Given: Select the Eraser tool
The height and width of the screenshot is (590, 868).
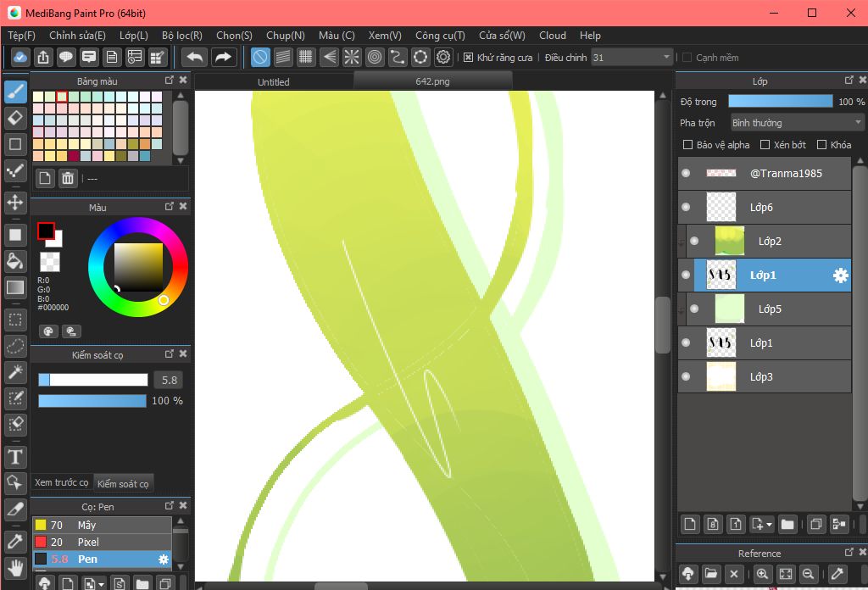Looking at the screenshot, I should click(15, 117).
